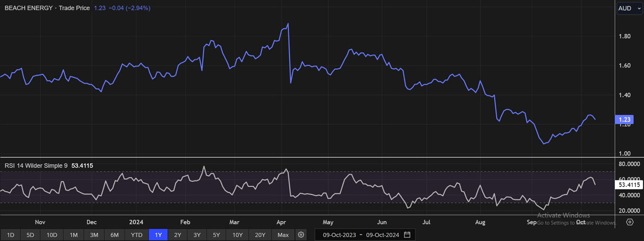
Task: Click the -0.04 (-2.94%) price change text
Action: [129, 8]
